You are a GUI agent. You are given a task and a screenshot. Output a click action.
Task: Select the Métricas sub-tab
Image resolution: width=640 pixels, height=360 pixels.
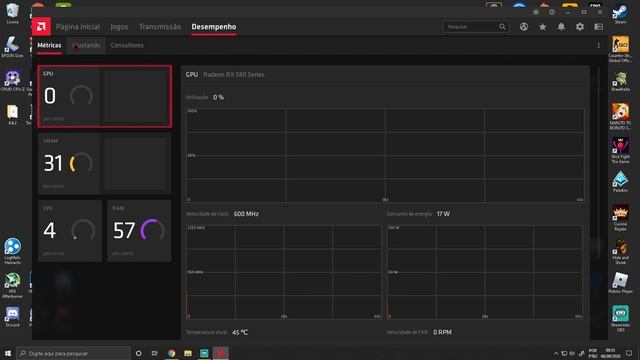49,45
